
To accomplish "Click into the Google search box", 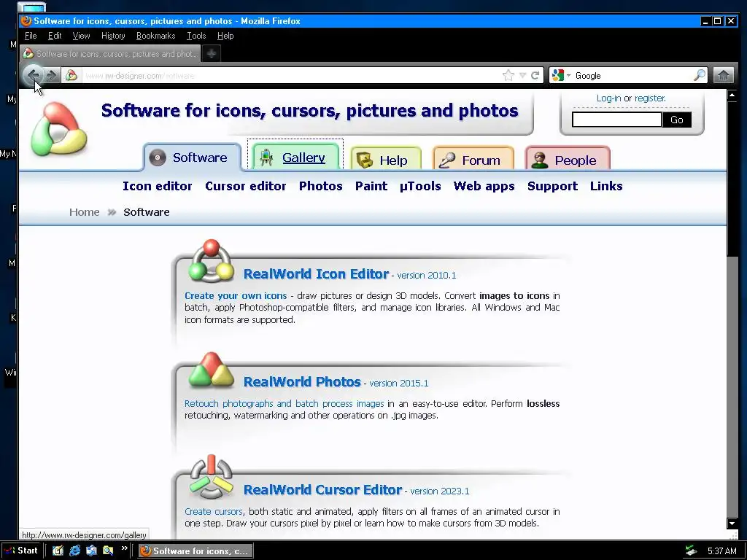I will [x=632, y=75].
